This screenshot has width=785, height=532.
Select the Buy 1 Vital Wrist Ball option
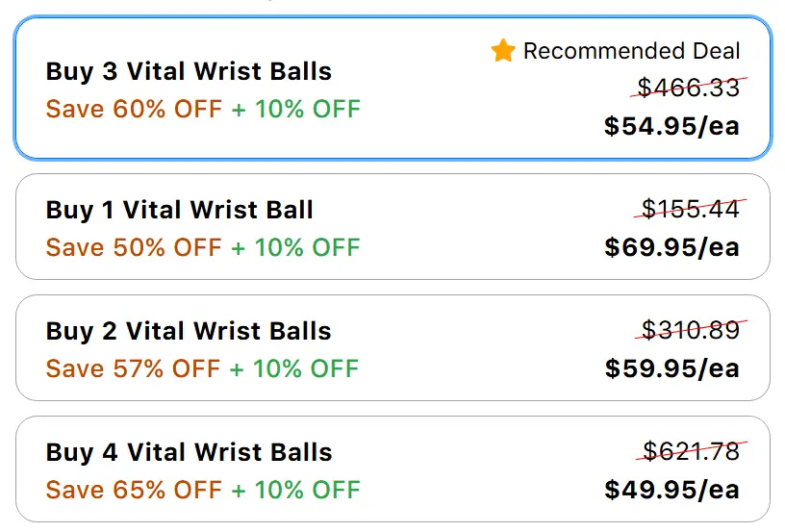[180, 210]
